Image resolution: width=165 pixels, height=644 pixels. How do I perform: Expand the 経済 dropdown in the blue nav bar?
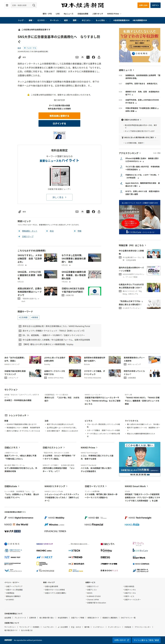[x=67, y=20]
